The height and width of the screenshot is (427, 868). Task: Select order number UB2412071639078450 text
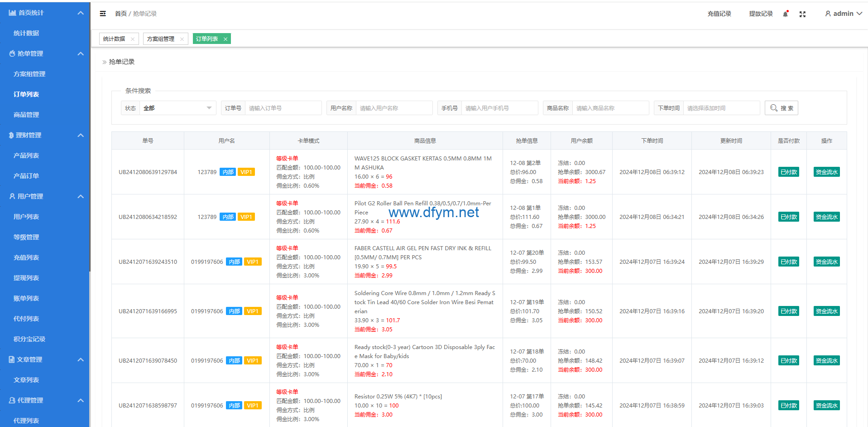click(148, 360)
